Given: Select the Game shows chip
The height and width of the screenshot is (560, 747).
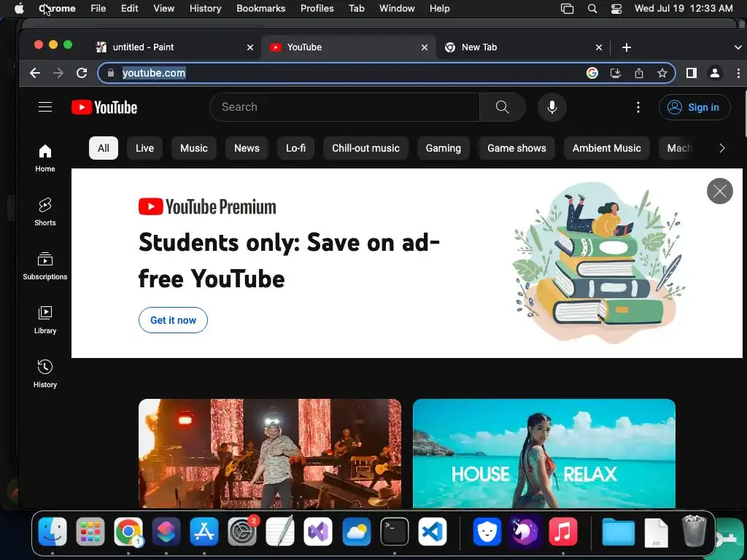Looking at the screenshot, I should click(x=517, y=148).
